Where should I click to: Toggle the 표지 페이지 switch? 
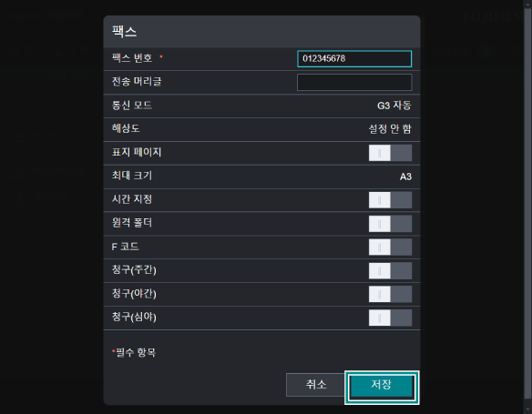390,153
